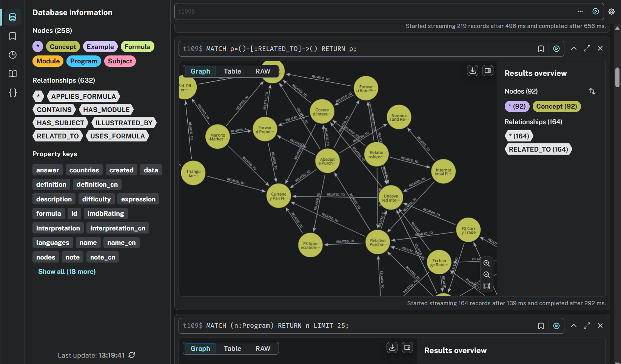The height and width of the screenshot is (364, 621).
Task: Switch to RAW view in RELATED_TO result
Action: 263,71
